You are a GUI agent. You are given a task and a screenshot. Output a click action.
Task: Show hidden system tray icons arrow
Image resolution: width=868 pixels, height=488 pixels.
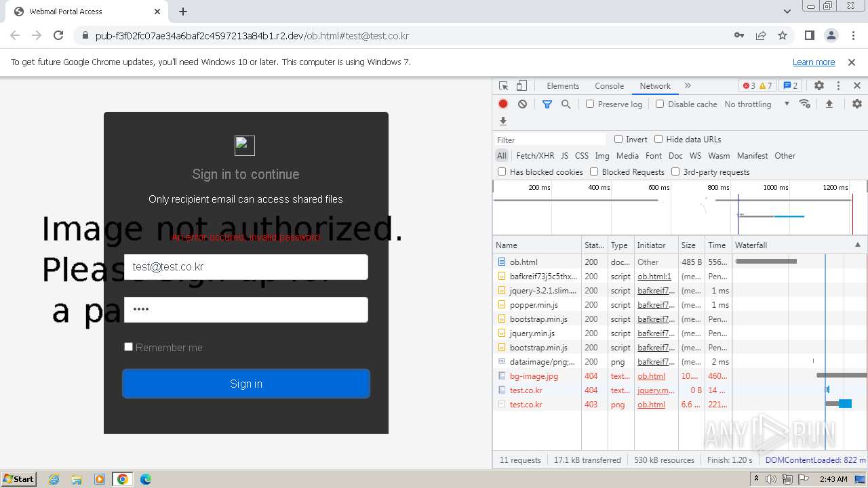[756, 479]
